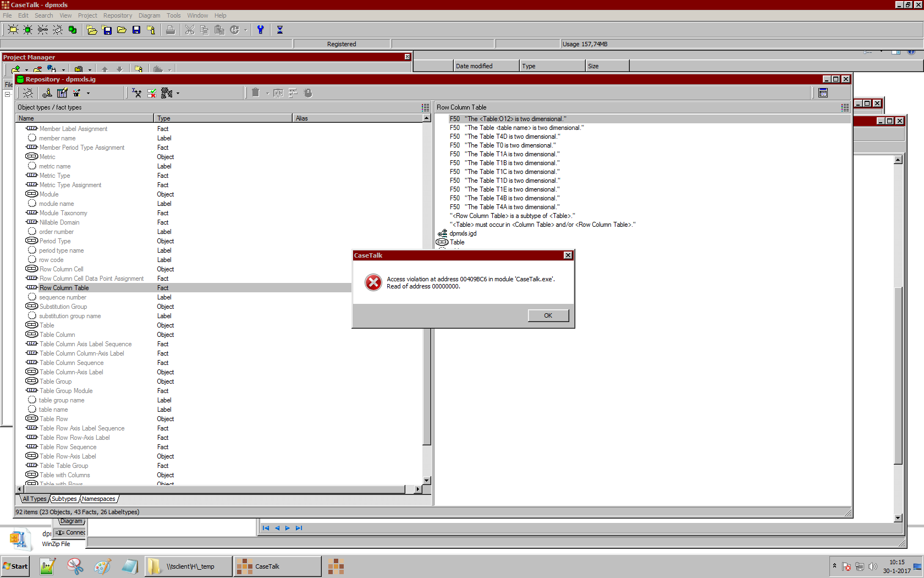Click the hourglass icon in main toolbar
924x578 pixels.
[279, 30]
